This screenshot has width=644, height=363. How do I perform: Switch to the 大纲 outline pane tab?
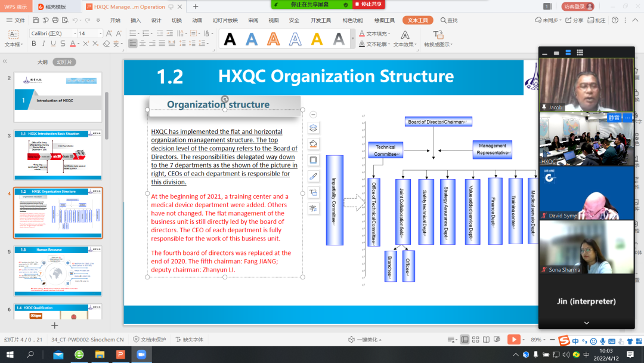pyautogui.click(x=42, y=61)
